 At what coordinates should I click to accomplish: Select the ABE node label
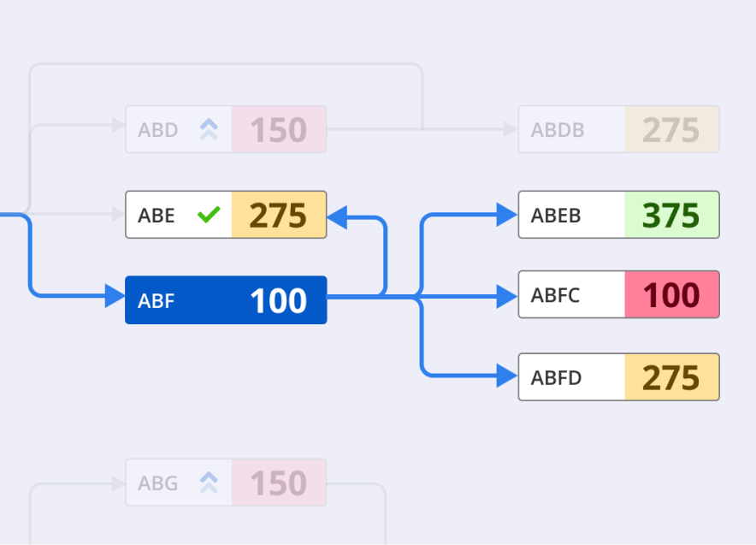[156, 216]
